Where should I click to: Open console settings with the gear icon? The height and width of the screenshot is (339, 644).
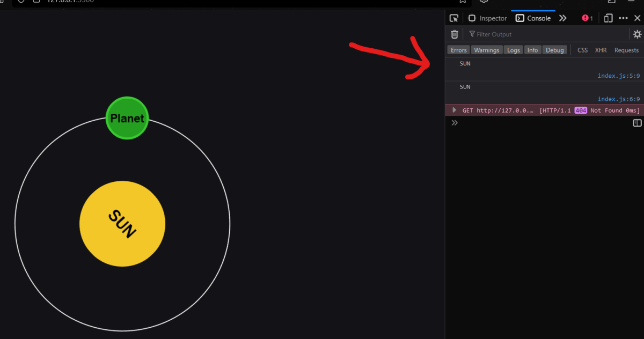tap(638, 34)
